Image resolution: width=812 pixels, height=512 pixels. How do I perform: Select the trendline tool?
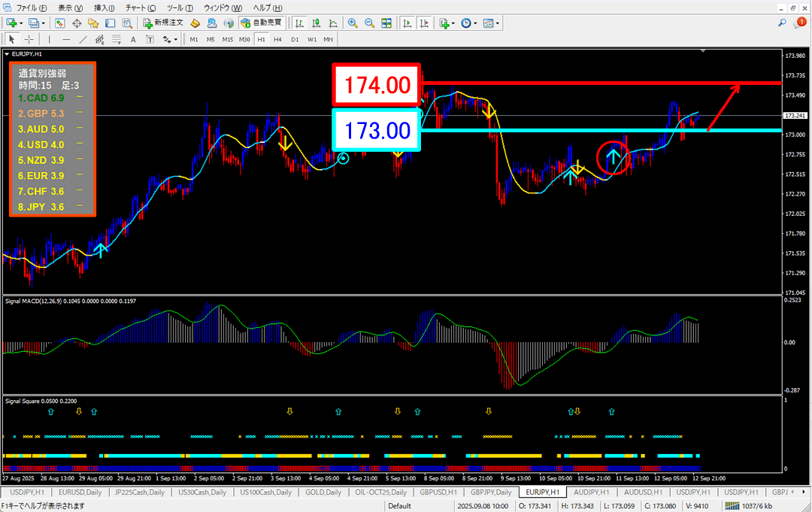pyautogui.click(x=83, y=39)
